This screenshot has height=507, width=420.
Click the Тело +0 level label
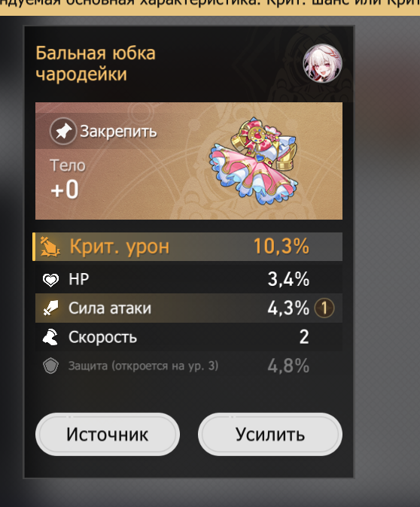pos(68,179)
